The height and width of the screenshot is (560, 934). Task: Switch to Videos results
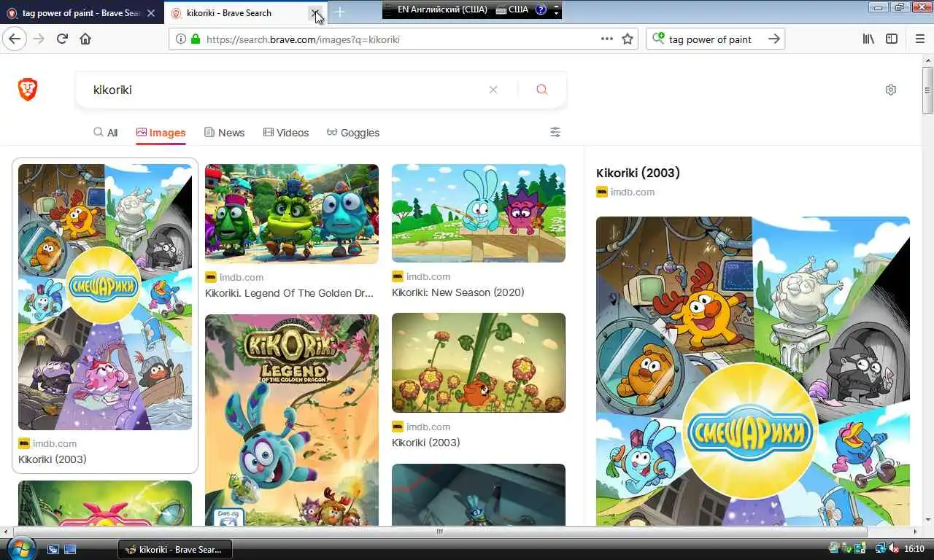tap(286, 133)
